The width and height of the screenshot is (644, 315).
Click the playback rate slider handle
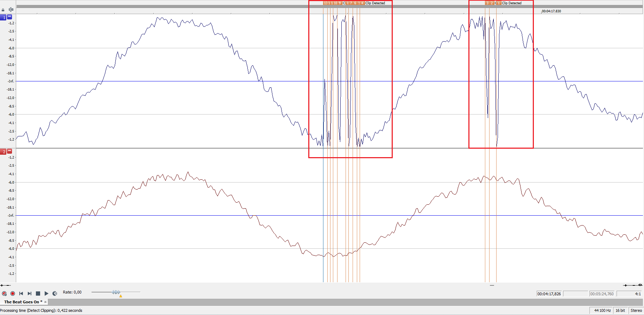(116, 292)
